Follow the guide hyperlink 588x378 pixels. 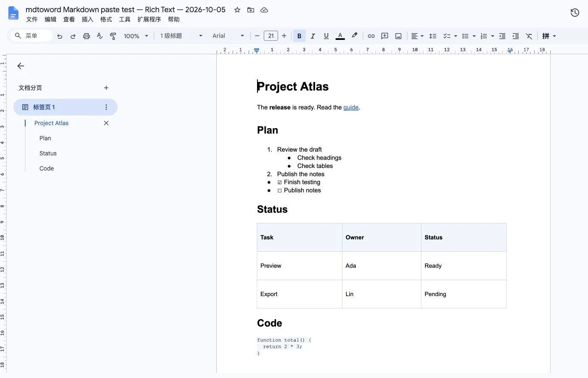coord(351,108)
